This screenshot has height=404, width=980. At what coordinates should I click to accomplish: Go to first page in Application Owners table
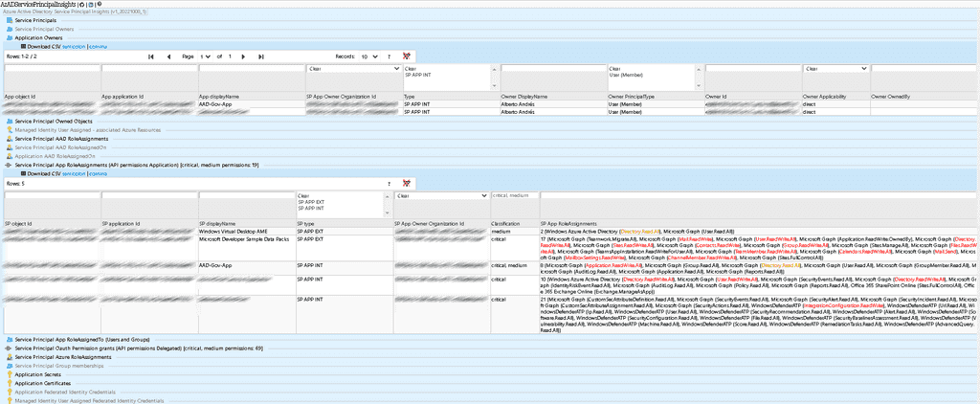(151, 56)
